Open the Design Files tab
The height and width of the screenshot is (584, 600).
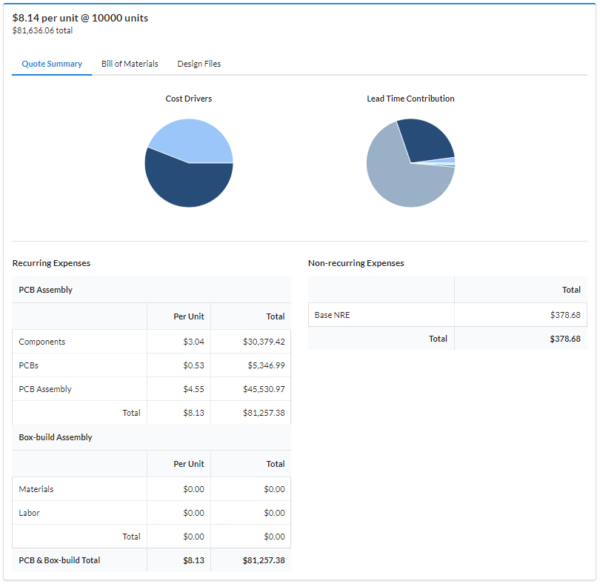[199, 64]
